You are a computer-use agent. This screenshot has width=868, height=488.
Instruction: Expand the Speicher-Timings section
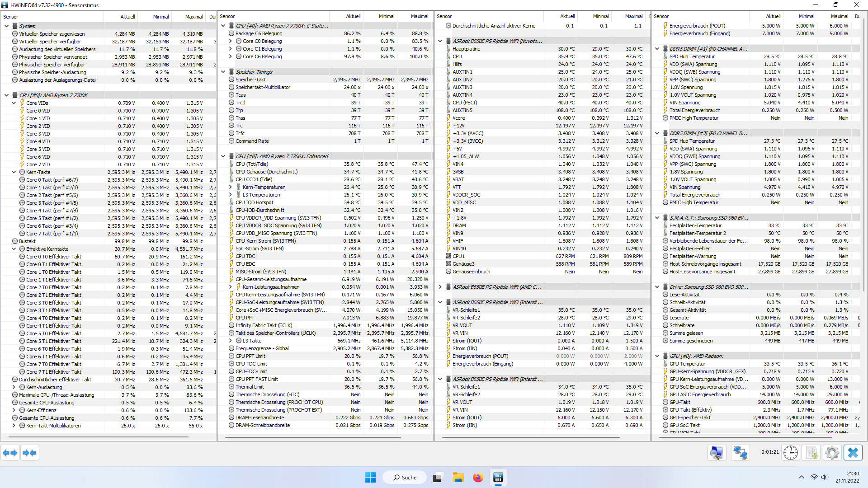[x=225, y=72]
